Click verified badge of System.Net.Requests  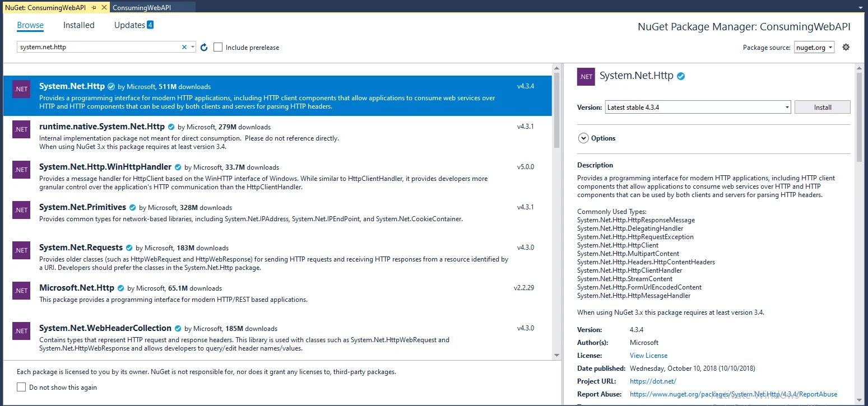click(x=129, y=248)
